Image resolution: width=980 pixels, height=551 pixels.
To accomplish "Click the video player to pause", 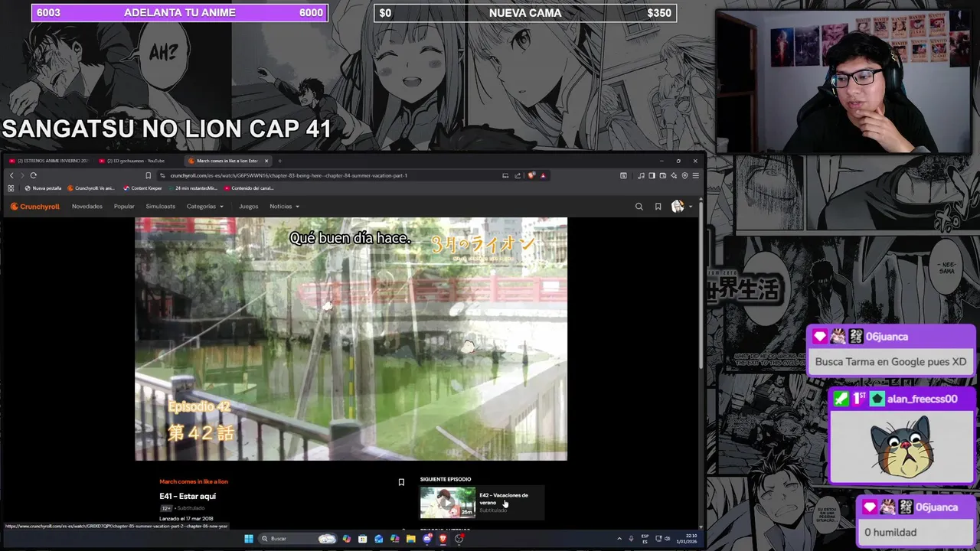I will coord(351,339).
